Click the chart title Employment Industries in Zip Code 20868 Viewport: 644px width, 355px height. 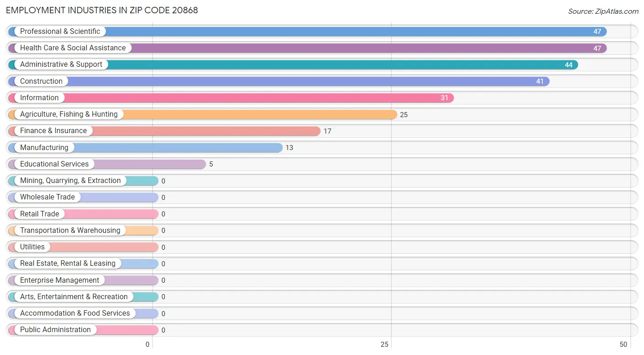click(x=102, y=10)
